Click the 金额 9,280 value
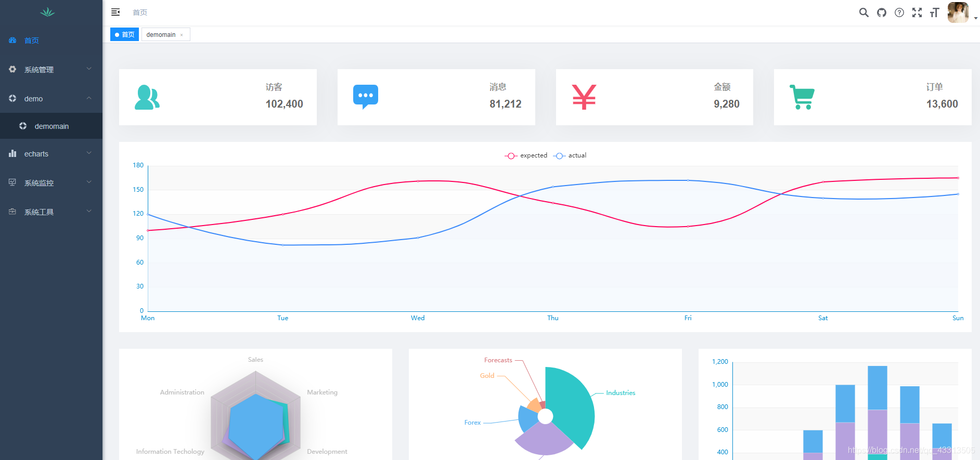Screen dimensions: 980x460 click(726, 104)
